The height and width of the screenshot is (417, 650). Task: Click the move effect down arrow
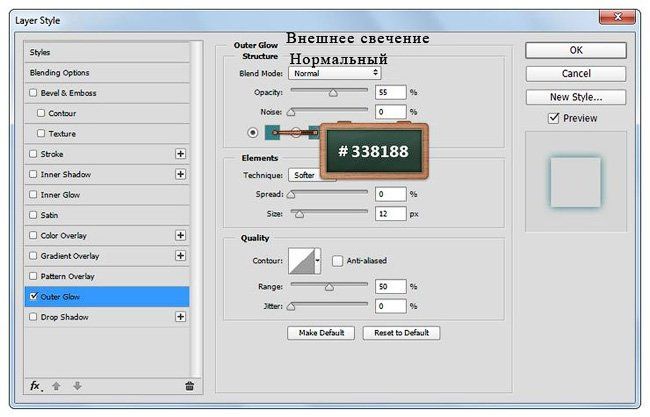point(77,386)
